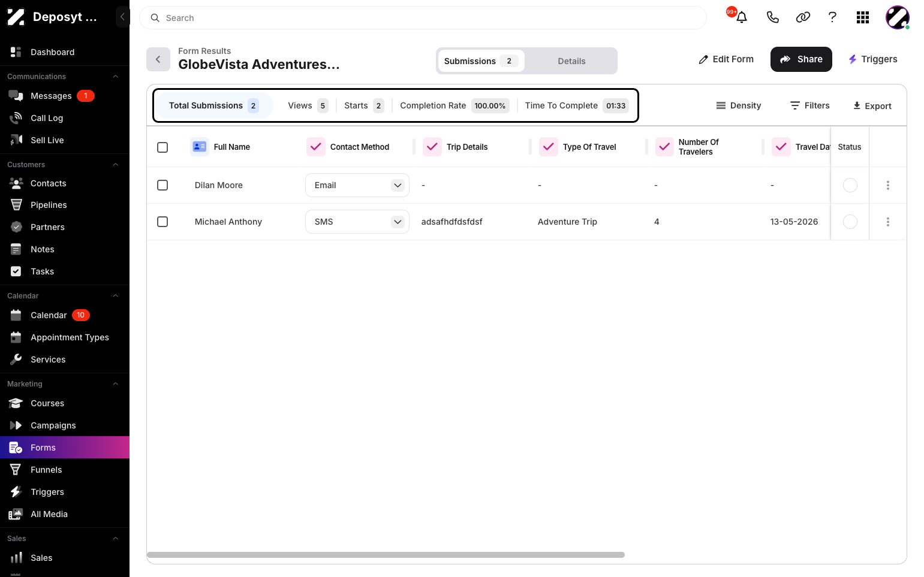The image size is (924, 577).
Task: Toggle the Type Of Travel column checkmark
Action: pyautogui.click(x=549, y=147)
